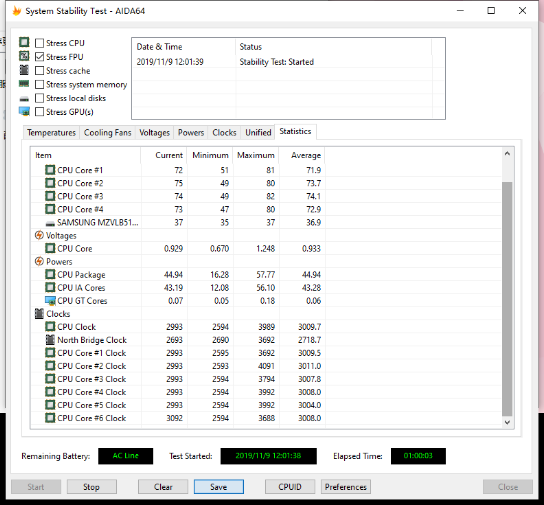This screenshot has height=505, width=544.
Task: Open the CPUID window button
Action: pyautogui.click(x=290, y=487)
